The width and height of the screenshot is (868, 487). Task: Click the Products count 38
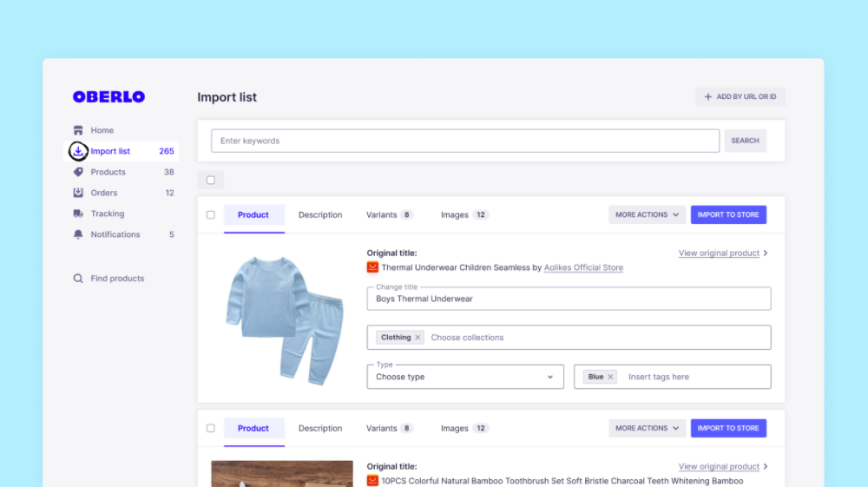click(169, 172)
